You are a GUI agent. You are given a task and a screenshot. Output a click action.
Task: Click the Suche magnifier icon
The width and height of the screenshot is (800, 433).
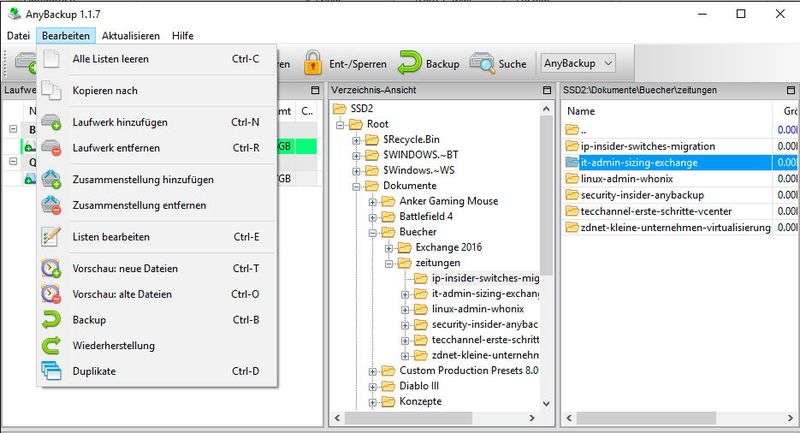(483, 63)
